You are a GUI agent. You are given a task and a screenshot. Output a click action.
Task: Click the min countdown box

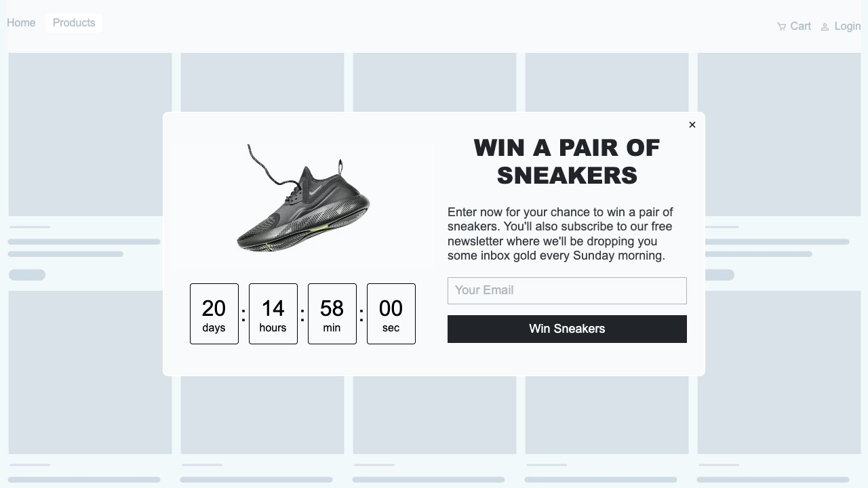coord(332,314)
